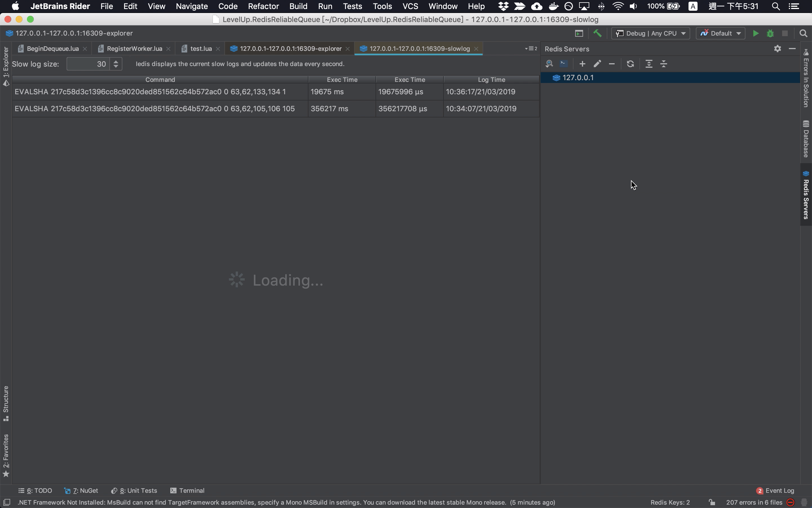Open the Redis console terminal icon

(x=564, y=64)
